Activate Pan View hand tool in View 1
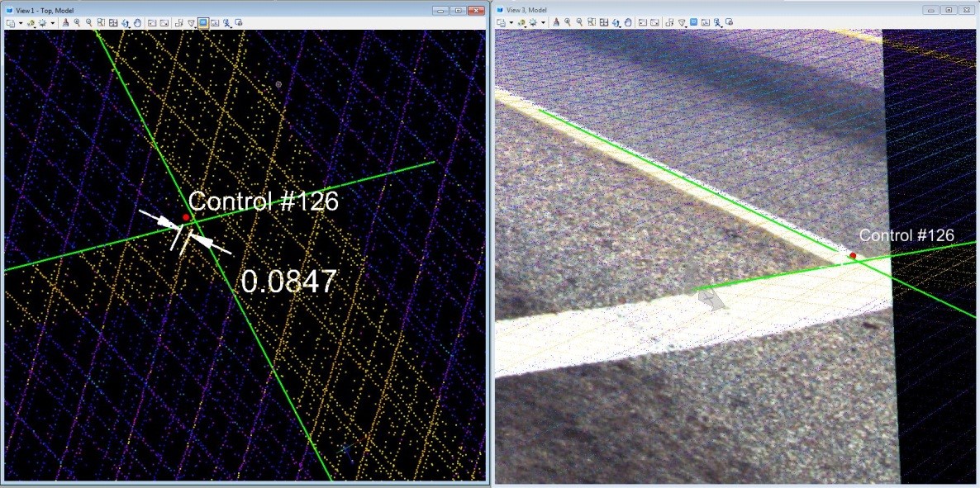980x488 pixels. [137, 23]
